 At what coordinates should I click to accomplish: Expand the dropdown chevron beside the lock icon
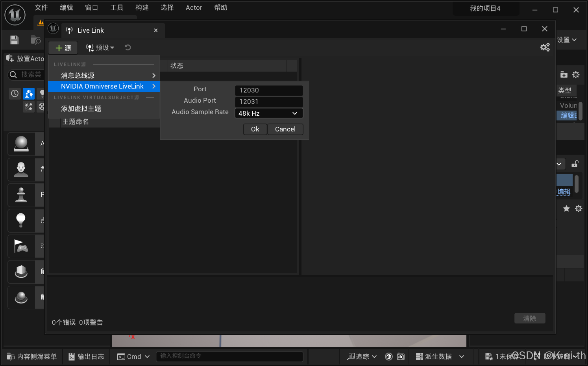pyautogui.click(x=559, y=164)
